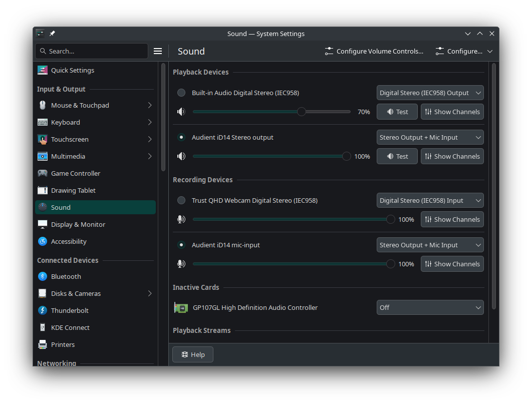Mute the Audient iD14 Stereo output speaker
Image resolution: width=532 pixels, height=405 pixels.
(x=181, y=156)
